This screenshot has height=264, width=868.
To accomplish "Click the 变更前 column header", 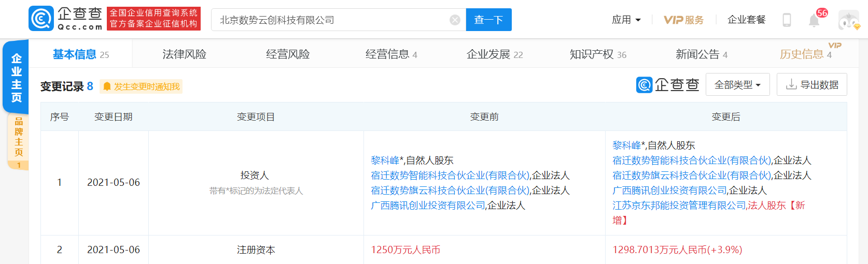I will 484,117.
